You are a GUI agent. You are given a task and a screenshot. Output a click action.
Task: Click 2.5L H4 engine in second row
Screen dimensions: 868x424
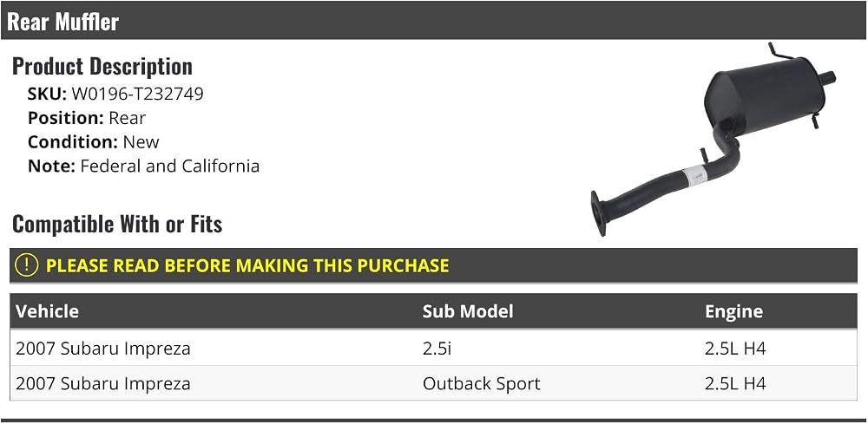click(x=735, y=383)
